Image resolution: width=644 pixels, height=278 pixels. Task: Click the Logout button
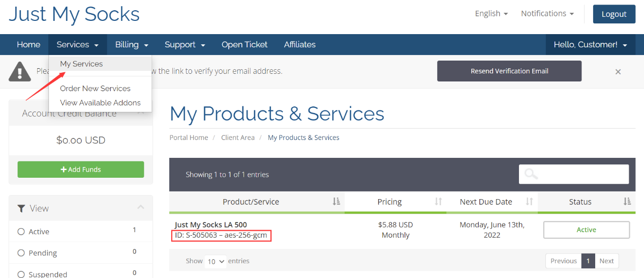click(614, 14)
